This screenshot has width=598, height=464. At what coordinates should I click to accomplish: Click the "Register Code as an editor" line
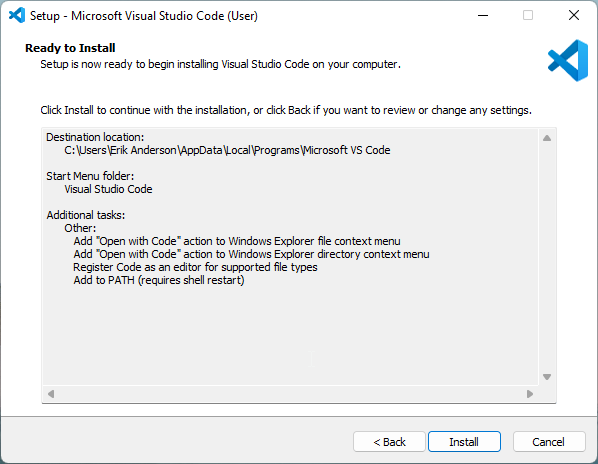195,267
